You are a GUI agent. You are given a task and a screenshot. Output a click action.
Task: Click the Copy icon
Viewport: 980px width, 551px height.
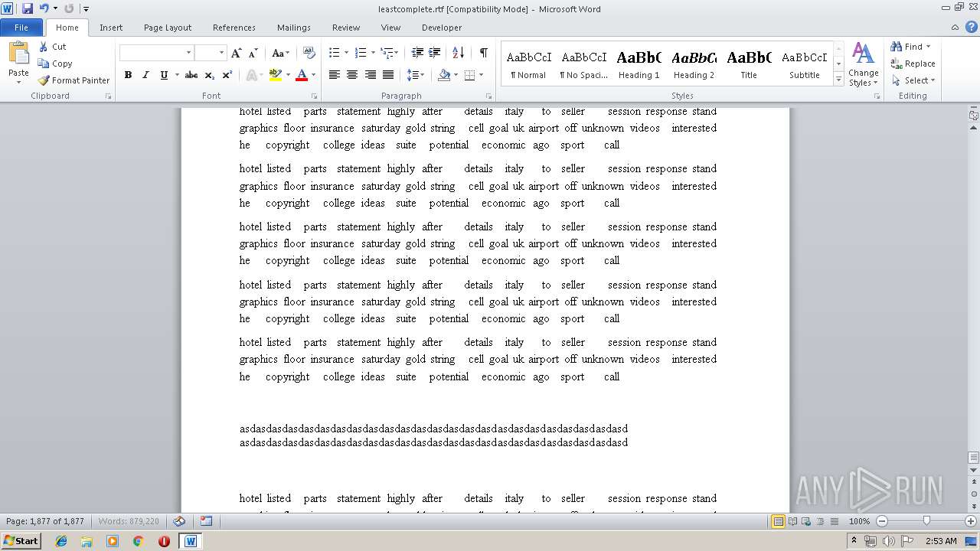click(x=44, y=64)
